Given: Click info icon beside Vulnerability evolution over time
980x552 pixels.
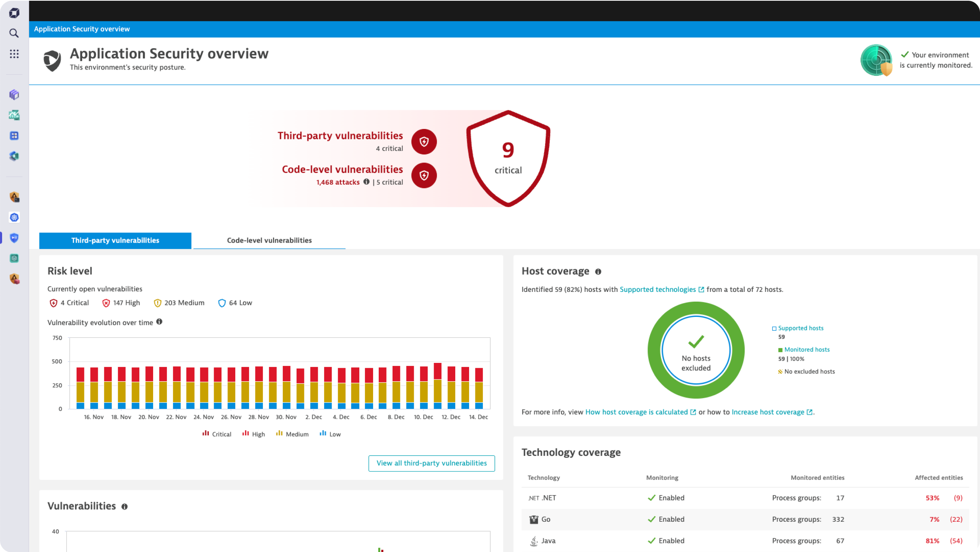Looking at the screenshot, I should 159,322.
